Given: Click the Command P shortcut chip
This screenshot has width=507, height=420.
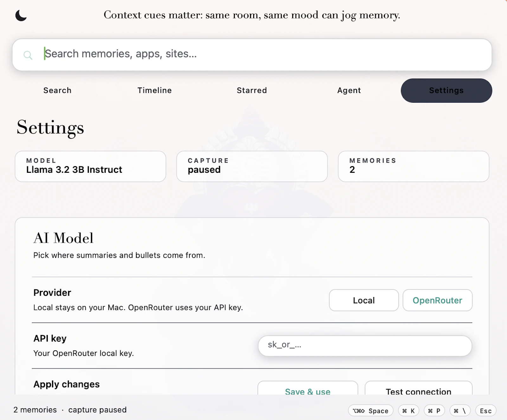Looking at the screenshot, I should point(434,410).
